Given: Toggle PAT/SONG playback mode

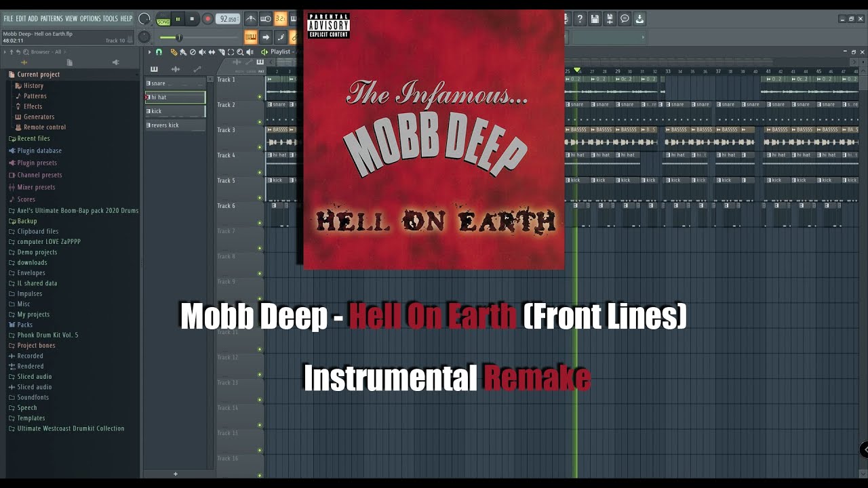Looking at the screenshot, I should coord(163,20).
